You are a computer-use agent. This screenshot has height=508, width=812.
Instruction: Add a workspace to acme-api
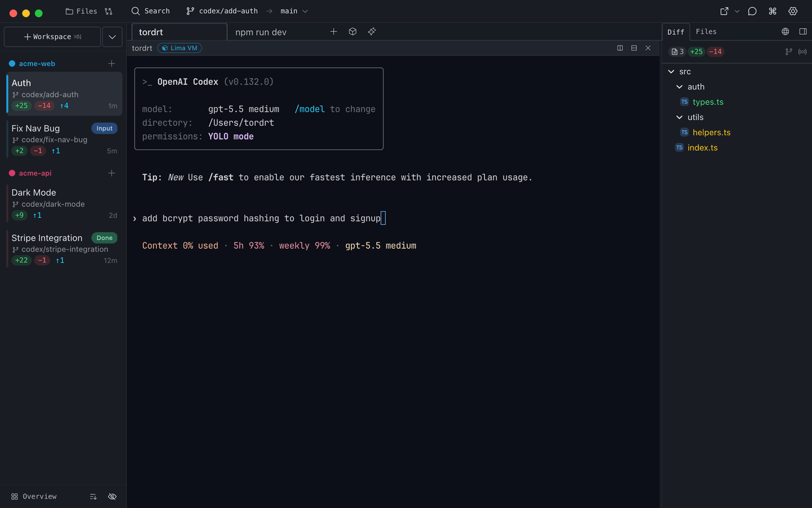point(112,173)
